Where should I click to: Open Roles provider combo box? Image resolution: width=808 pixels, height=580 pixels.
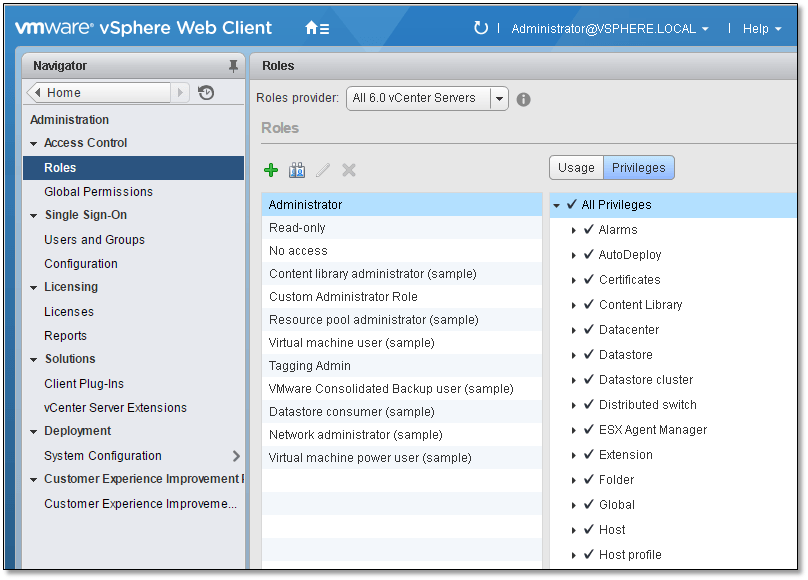(x=427, y=98)
